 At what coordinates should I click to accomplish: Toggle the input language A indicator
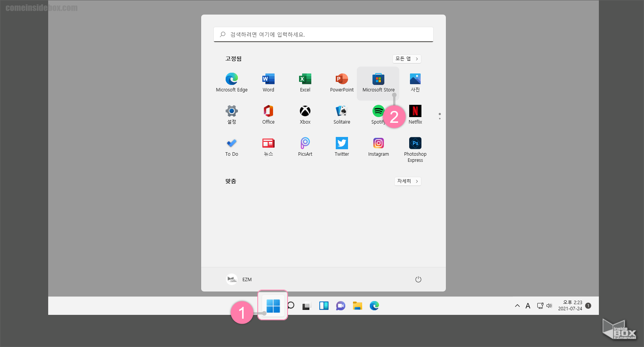coord(528,306)
